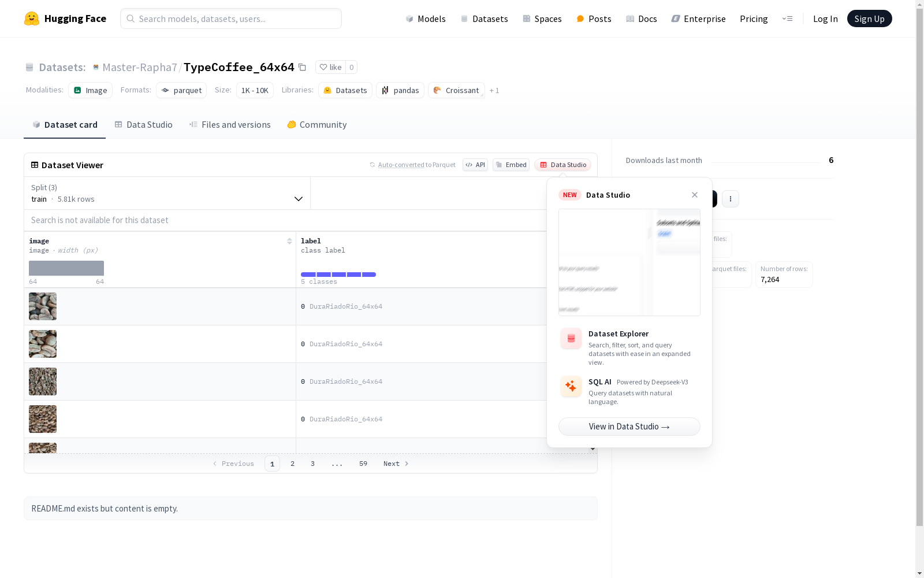Screen dimensions: 924x578
Task: Click the Dataset Viewer table icon
Action: (x=35, y=165)
